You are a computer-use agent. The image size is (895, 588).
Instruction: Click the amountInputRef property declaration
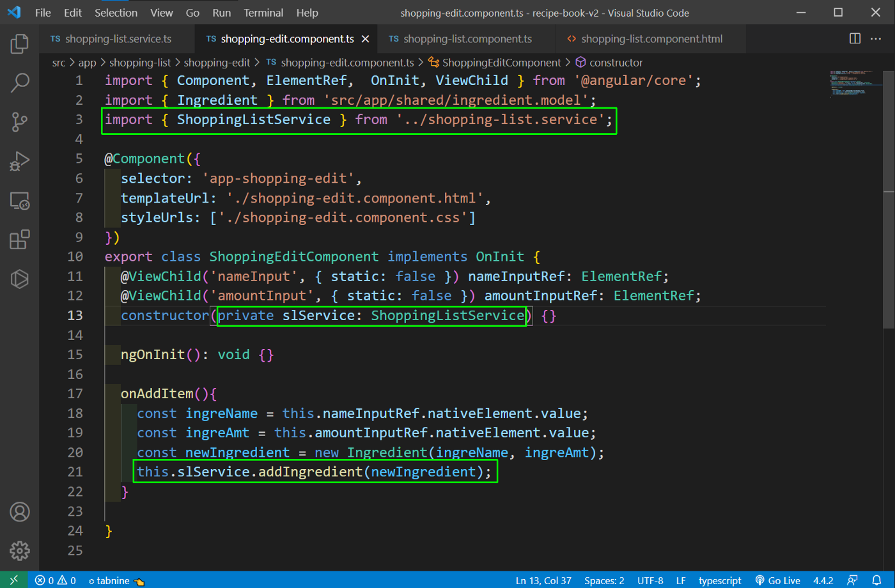[x=541, y=296]
